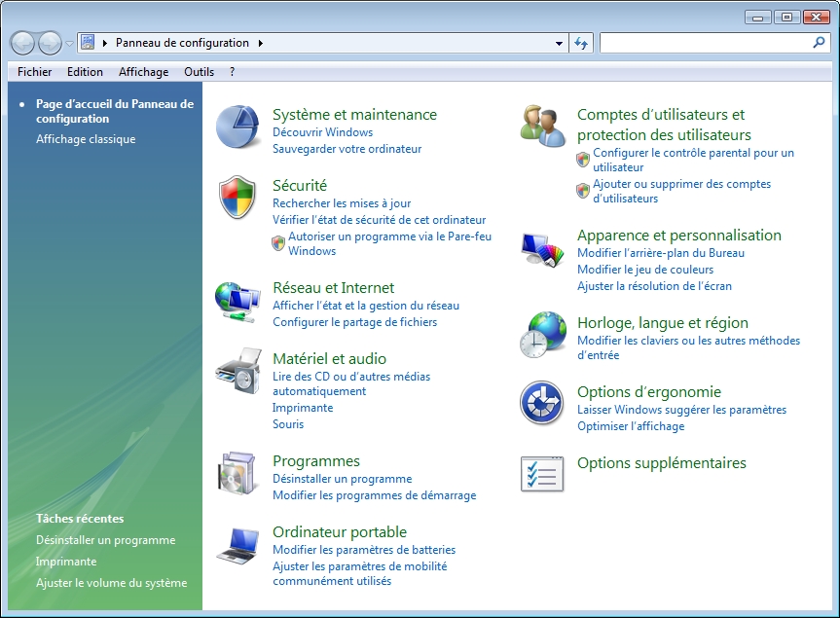Viewport: 840px width, 618px height.
Task: Open the Programmes category icon
Action: [237, 473]
